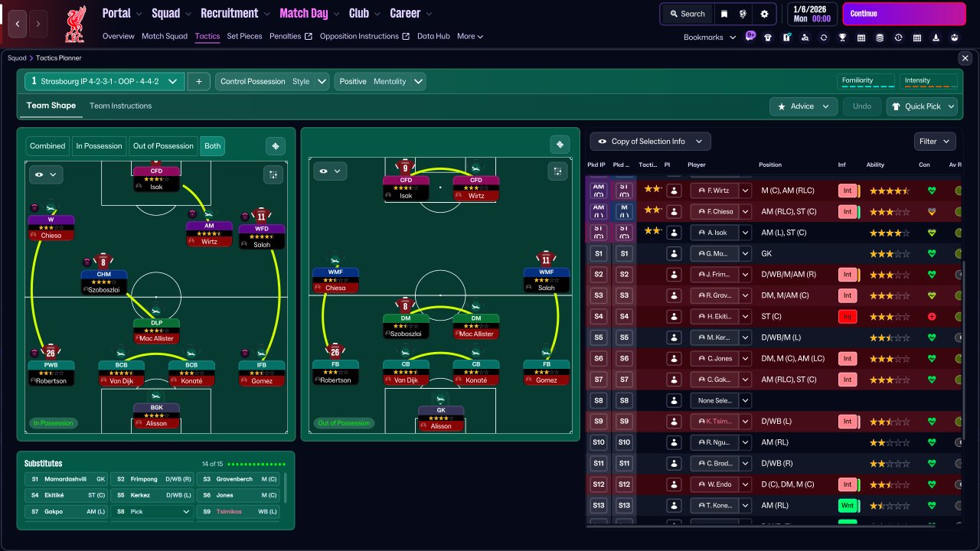Toggle the Copy of Selection Info view
Image resolution: width=980 pixels, height=551 pixels.
(650, 142)
